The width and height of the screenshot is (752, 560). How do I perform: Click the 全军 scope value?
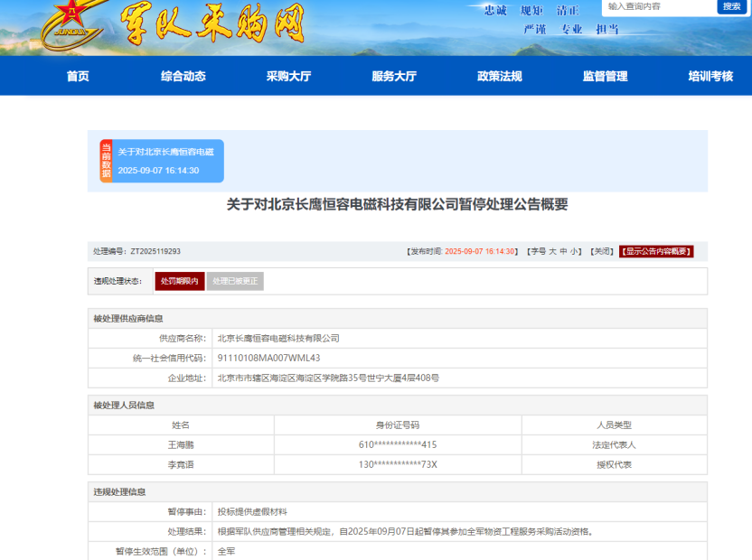click(x=226, y=551)
